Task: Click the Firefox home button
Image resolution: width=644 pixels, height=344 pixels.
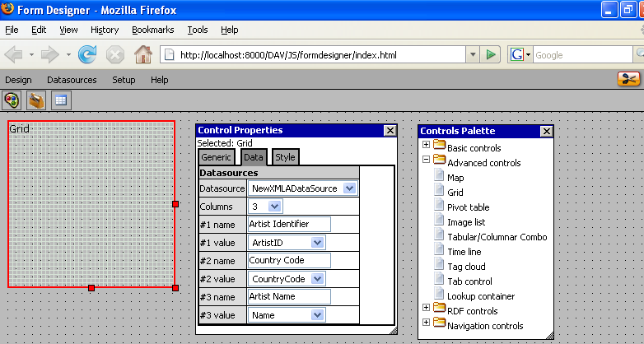Action: [142, 55]
